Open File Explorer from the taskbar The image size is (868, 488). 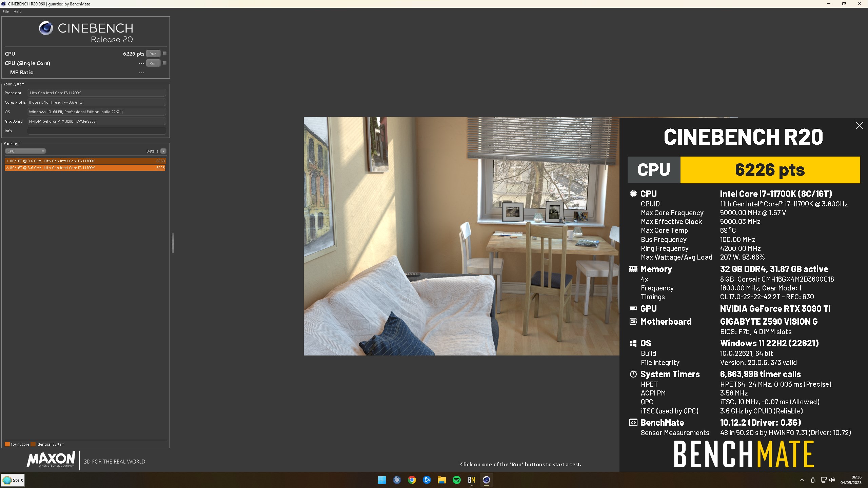pos(441,480)
